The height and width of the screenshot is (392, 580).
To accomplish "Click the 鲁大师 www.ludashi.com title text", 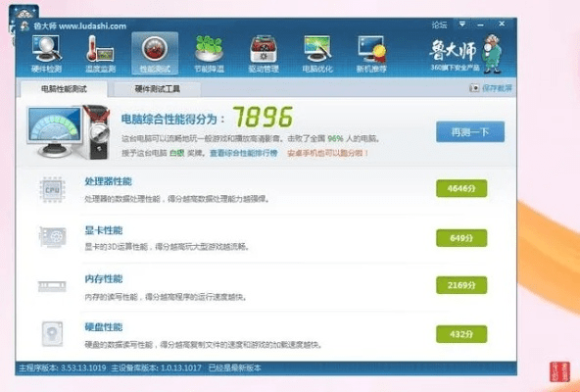I will 80,26.
